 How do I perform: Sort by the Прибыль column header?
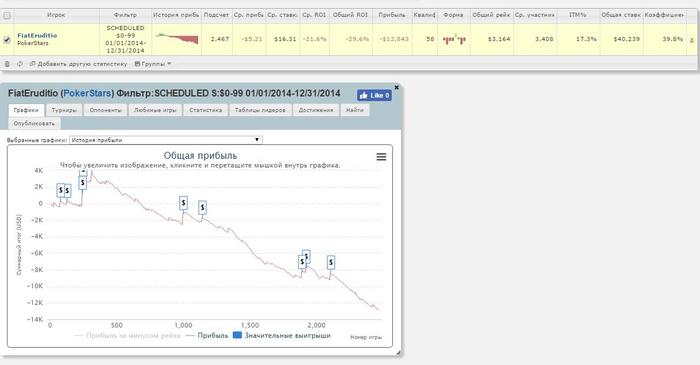(392, 15)
